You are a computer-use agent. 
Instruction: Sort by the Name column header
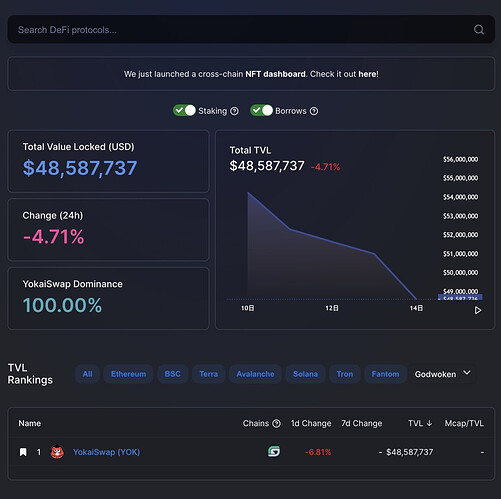point(30,423)
